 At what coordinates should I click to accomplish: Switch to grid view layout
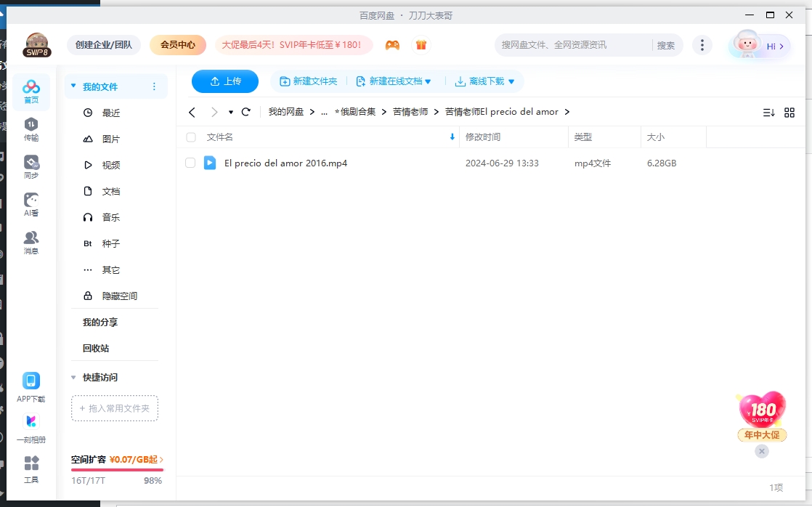click(x=789, y=112)
